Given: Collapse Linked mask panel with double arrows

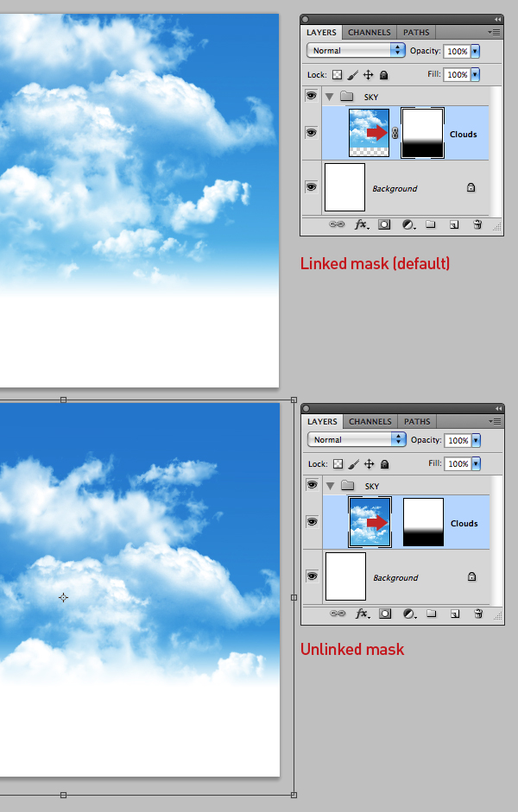Looking at the screenshot, I should pos(497,19).
